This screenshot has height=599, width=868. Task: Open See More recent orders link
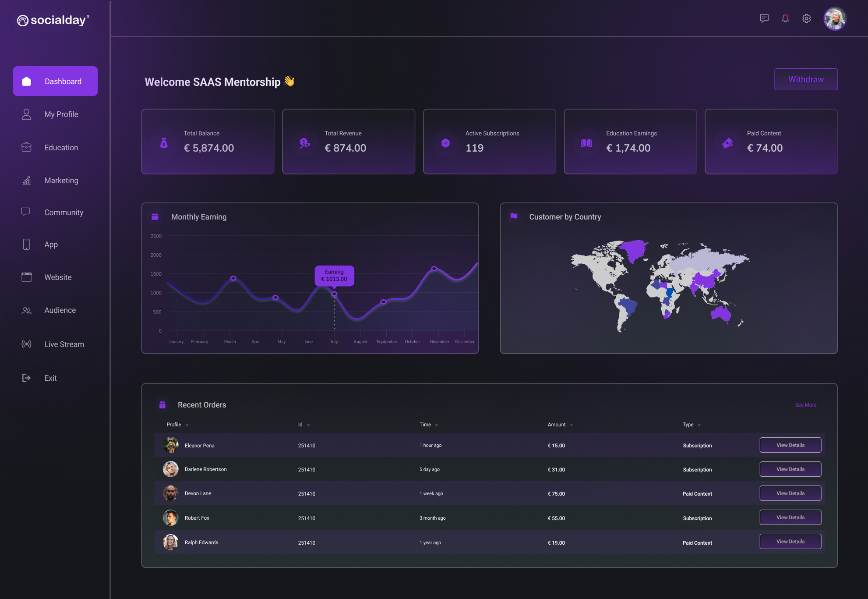tap(805, 405)
